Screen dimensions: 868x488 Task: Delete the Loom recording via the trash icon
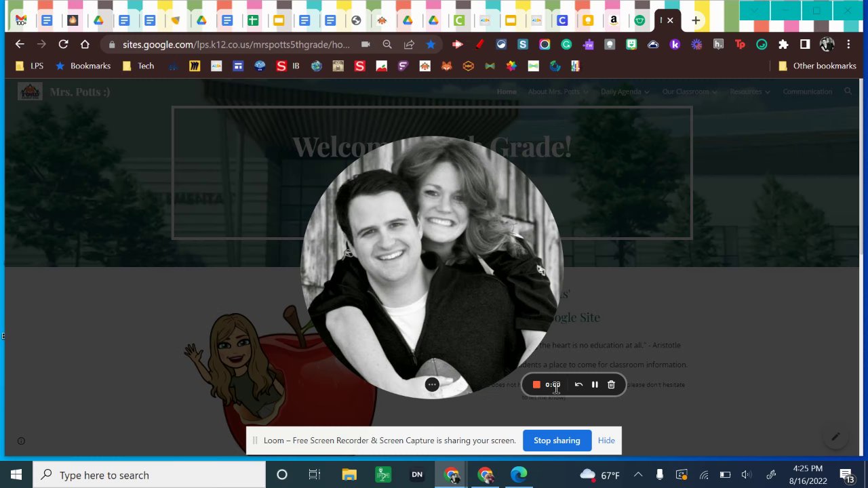611,385
